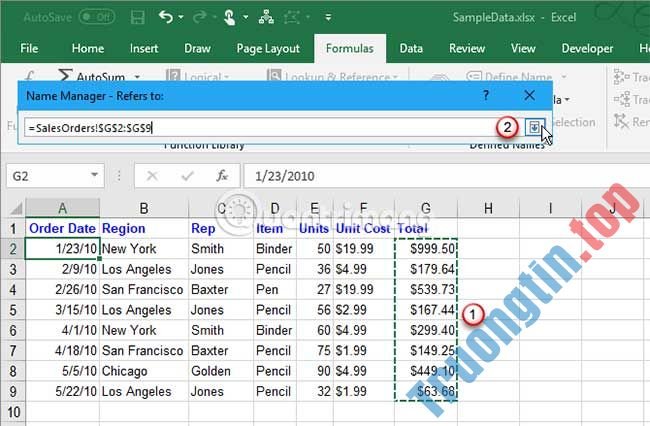Close the Name Manager Refers to dialog

click(529, 96)
